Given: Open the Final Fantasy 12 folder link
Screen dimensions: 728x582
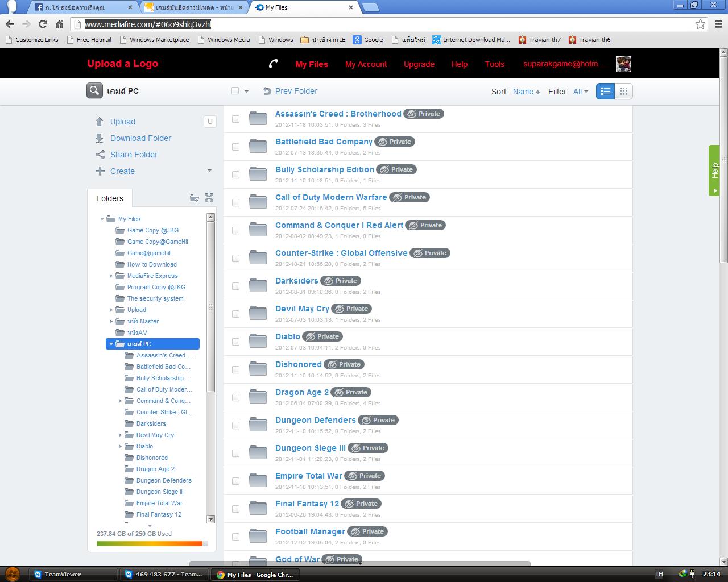Looking at the screenshot, I should pyautogui.click(x=307, y=504).
